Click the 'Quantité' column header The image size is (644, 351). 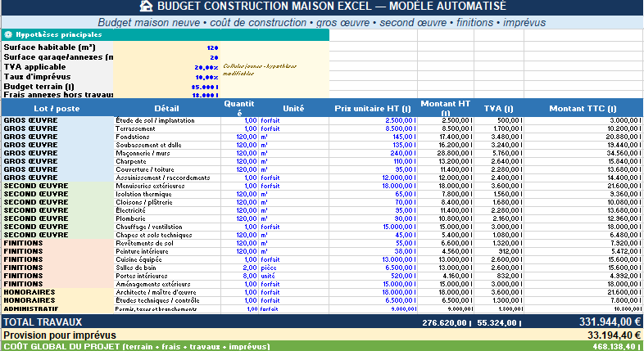tap(239, 108)
